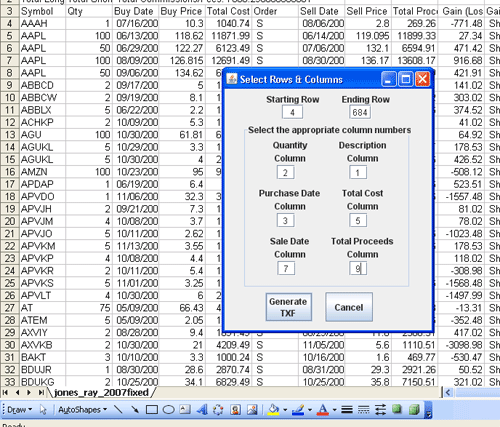Screen dimensions: 500x427
Task: Open Arrow Style options
Action: click(x=380, y=409)
